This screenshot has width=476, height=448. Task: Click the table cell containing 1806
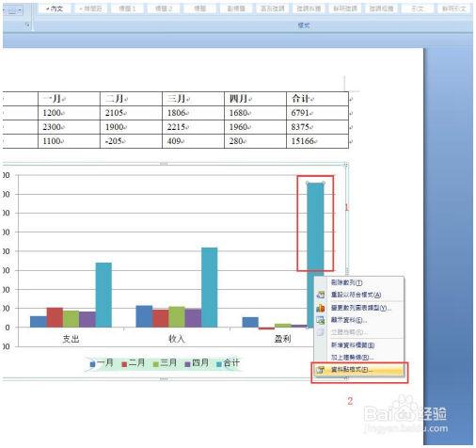tap(193, 113)
